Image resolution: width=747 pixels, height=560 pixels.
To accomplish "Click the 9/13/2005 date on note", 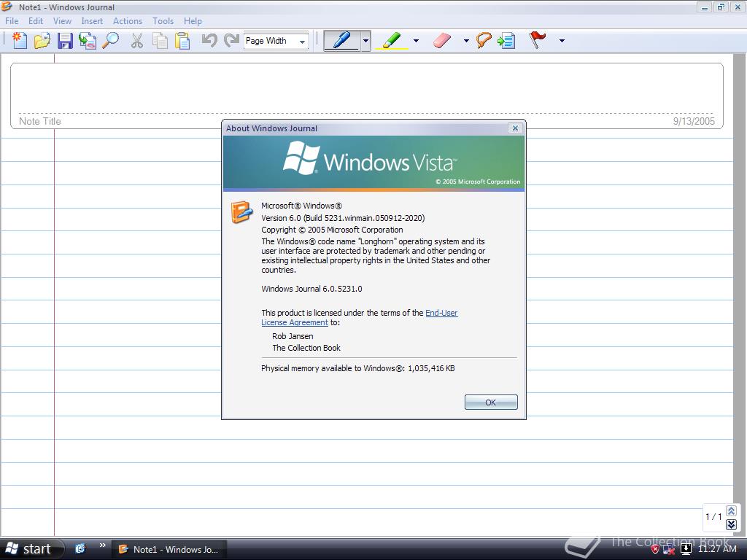I will (x=694, y=121).
